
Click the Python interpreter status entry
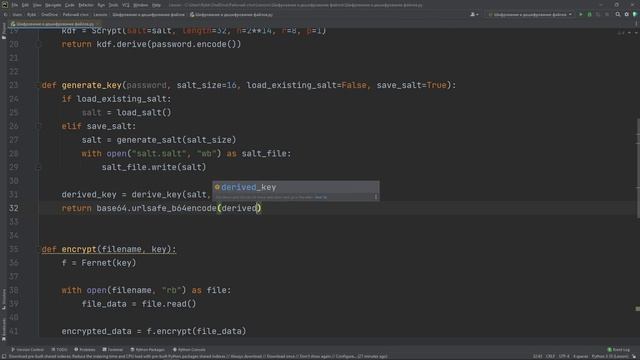(610, 356)
